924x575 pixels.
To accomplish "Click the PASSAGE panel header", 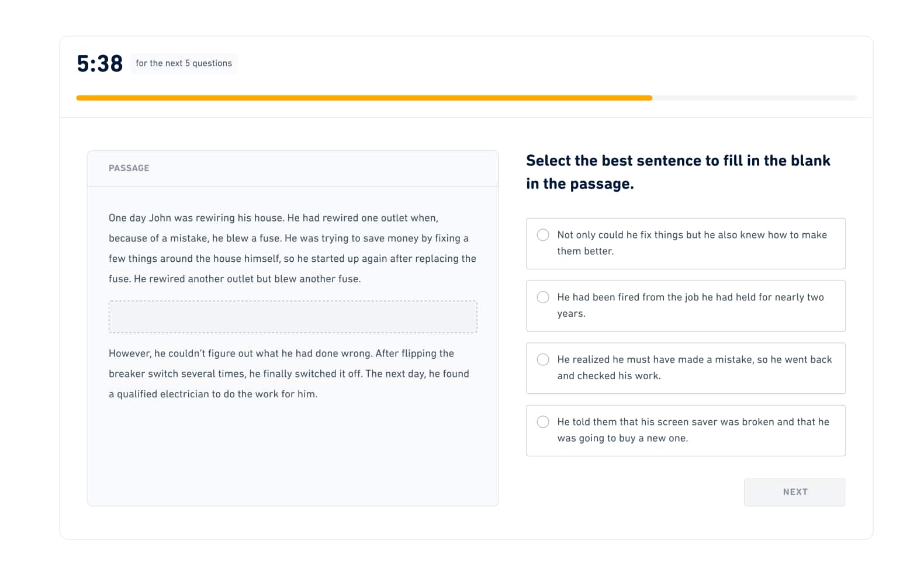I will [x=293, y=168].
